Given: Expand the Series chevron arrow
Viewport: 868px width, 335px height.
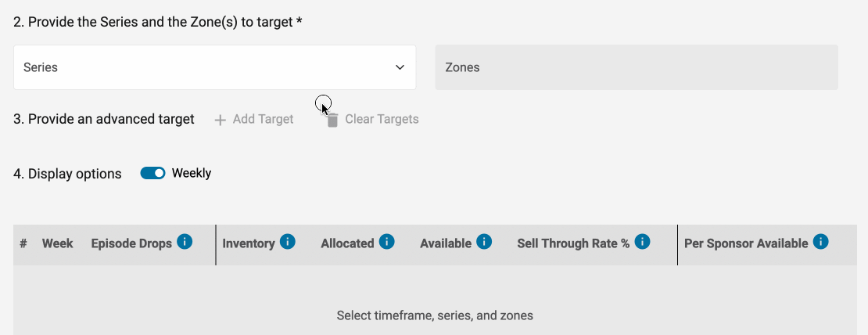Looking at the screenshot, I should 400,67.
